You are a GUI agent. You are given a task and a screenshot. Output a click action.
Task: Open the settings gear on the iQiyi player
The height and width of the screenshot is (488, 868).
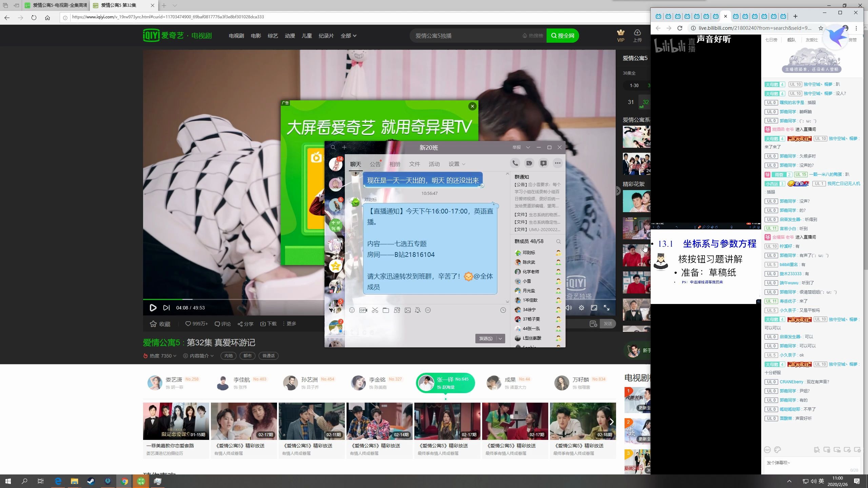coord(581,308)
